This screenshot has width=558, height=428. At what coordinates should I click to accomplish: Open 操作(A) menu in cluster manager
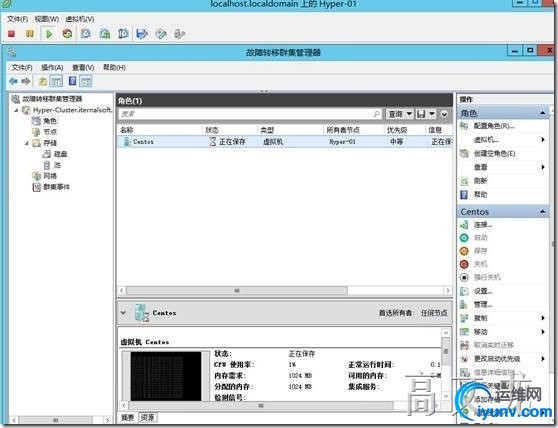tap(52, 67)
